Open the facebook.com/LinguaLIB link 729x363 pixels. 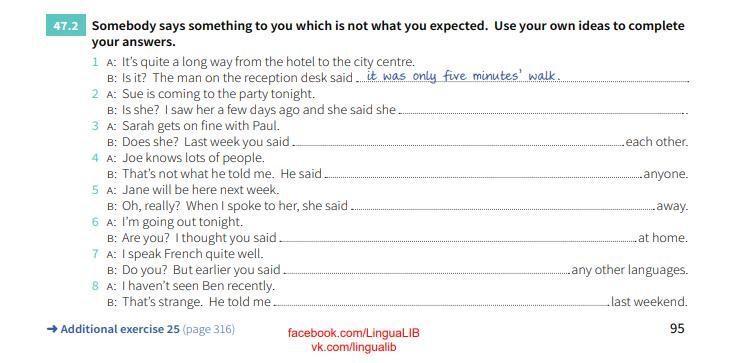click(x=353, y=333)
